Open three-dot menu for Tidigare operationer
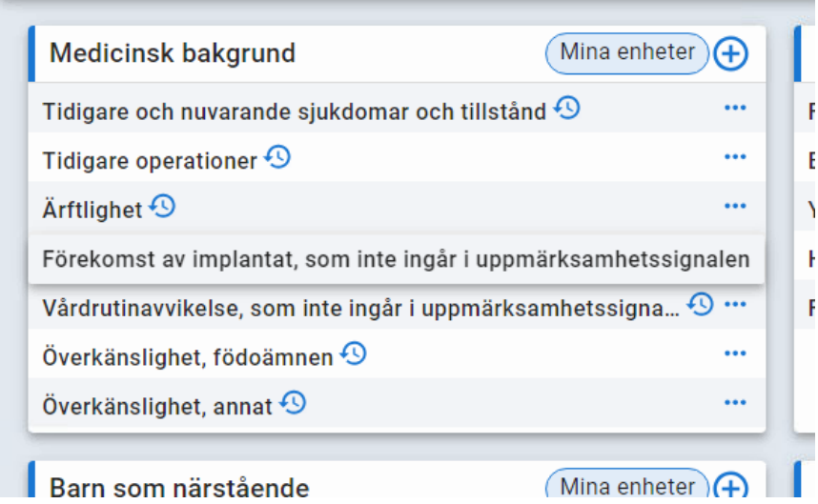 click(734, 157)
